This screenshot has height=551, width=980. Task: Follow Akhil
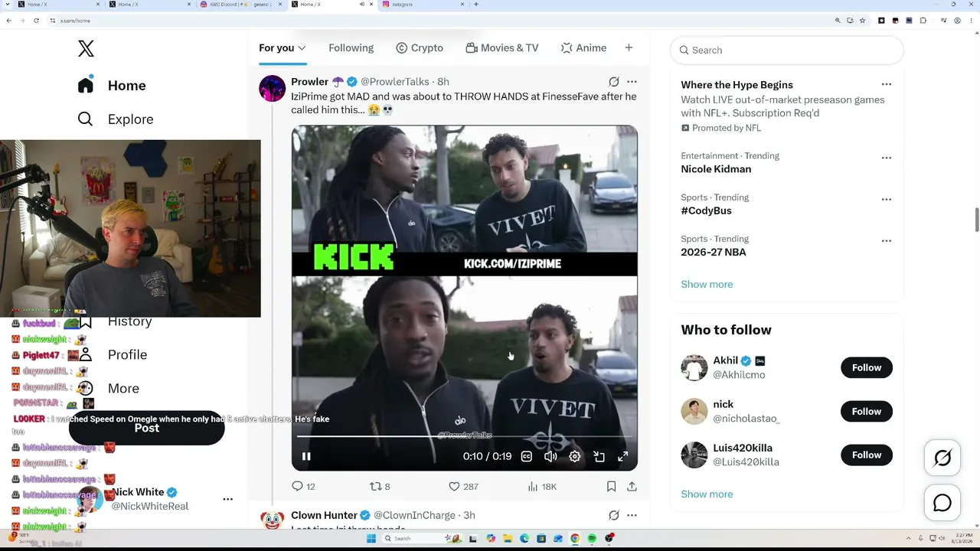[867, 367]
